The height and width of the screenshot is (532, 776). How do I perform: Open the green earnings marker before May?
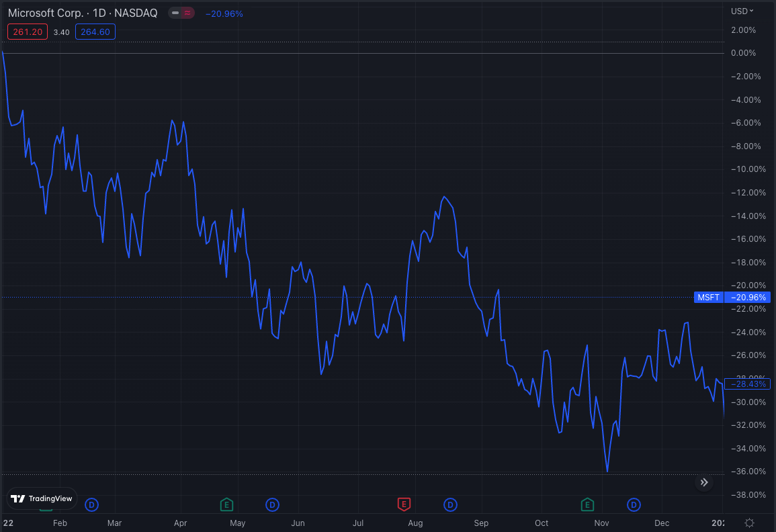(227, 504)
